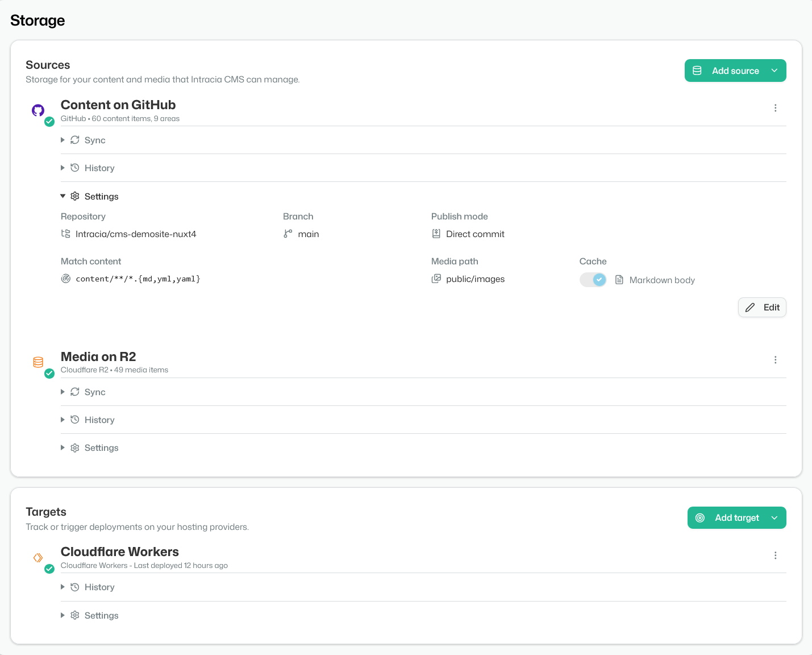
Task: Click the branch value main
Action: (x=309, y=234)
